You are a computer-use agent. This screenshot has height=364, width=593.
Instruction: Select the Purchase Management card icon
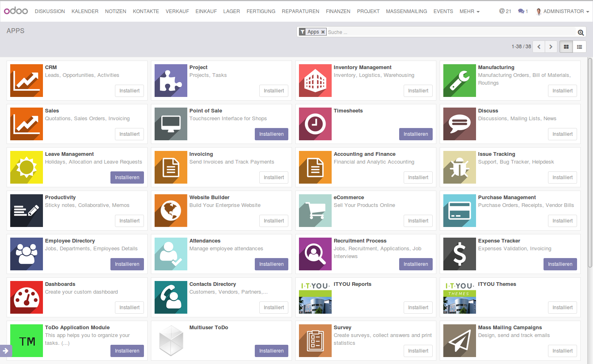pos(460,211)
